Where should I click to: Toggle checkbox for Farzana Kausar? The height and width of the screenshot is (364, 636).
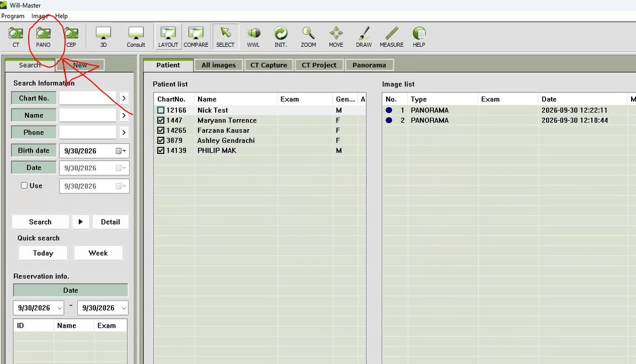pyautogui.click(x=161, y=131)
